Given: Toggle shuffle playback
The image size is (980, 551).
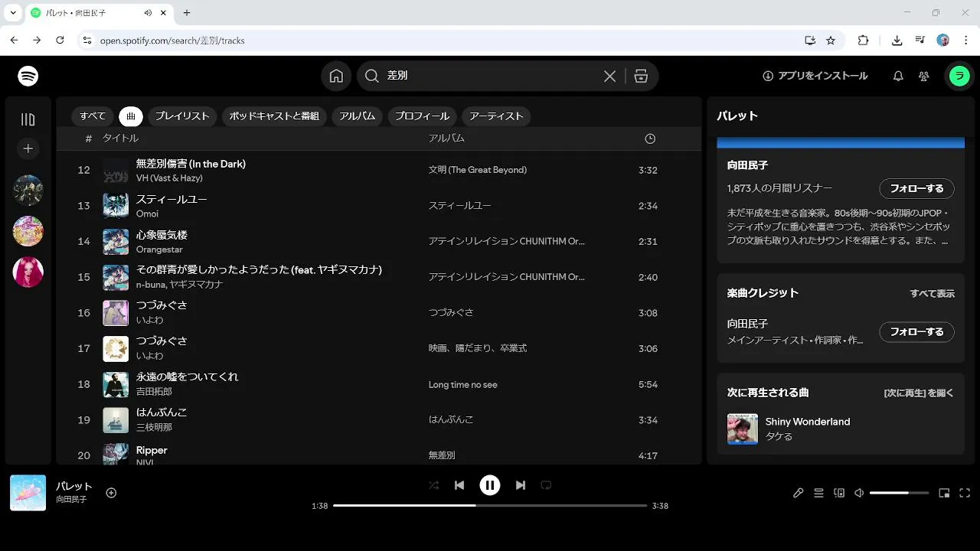Looking at the screenshot, I should coord(434,485).
